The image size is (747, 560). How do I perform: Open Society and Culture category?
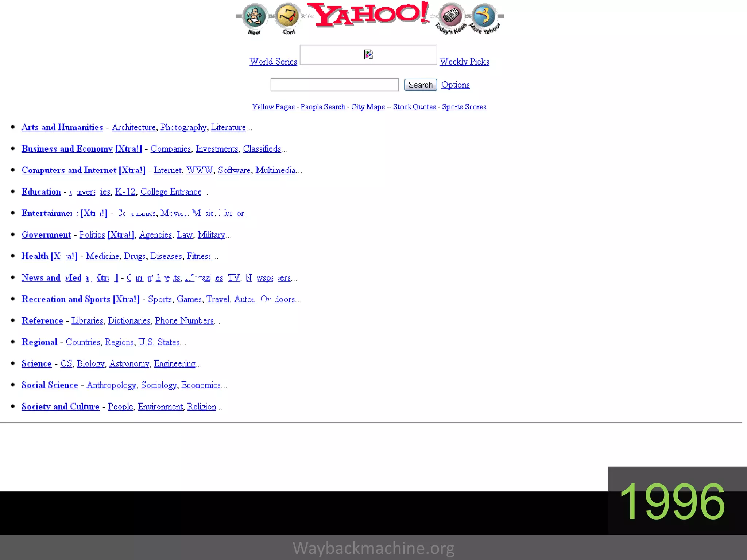(60, 407)
